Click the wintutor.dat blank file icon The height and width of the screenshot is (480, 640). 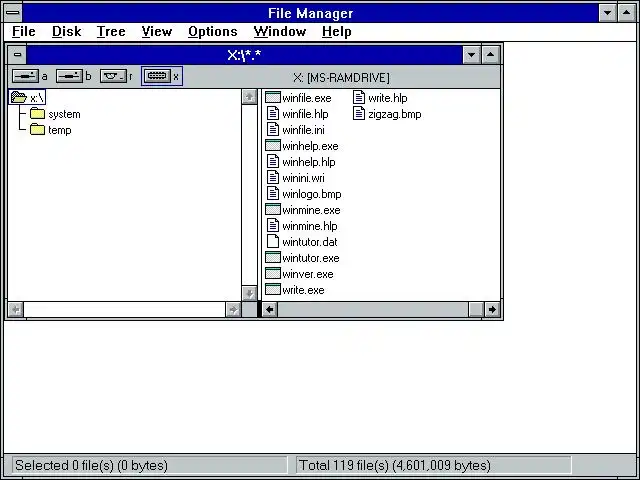click(273, 242)
